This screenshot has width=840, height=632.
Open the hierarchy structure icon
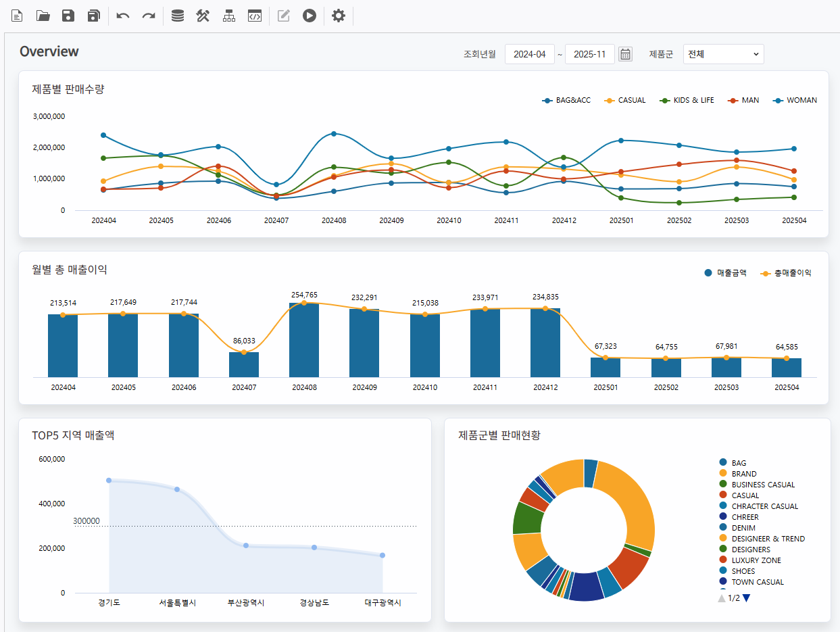(229, 16)
